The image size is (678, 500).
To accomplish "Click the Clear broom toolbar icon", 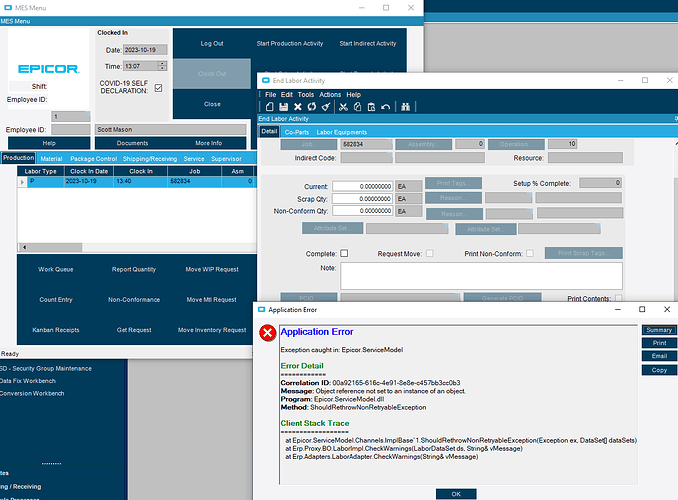I will tap(326, 107).
